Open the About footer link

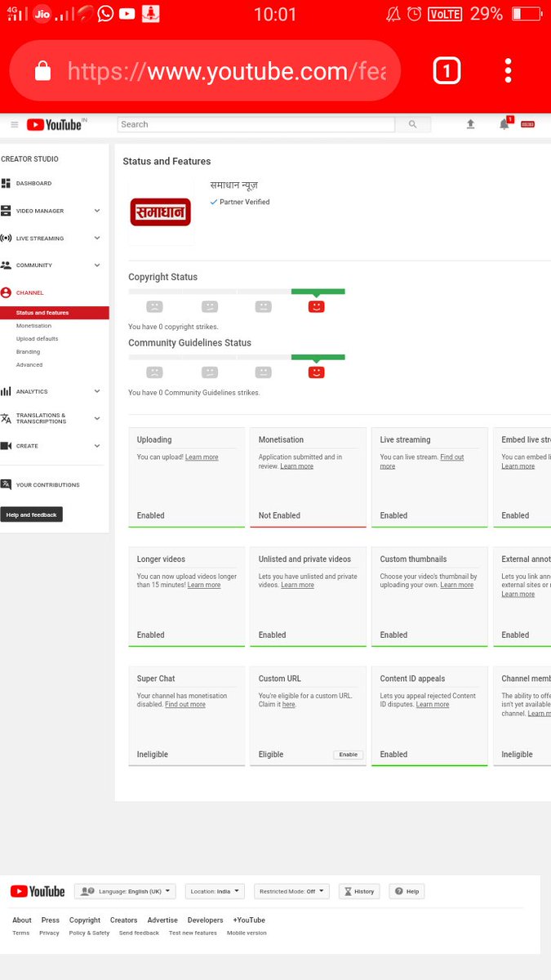click(x=22, y=920)
